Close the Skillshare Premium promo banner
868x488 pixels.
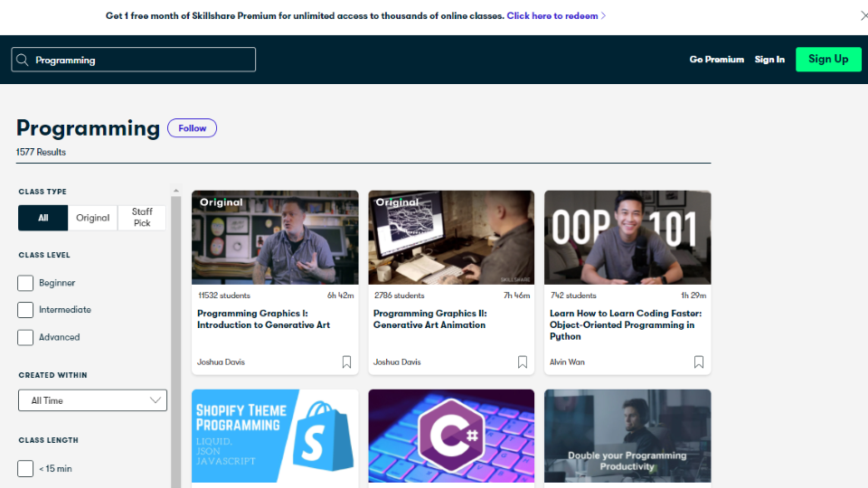click(863, 15)
